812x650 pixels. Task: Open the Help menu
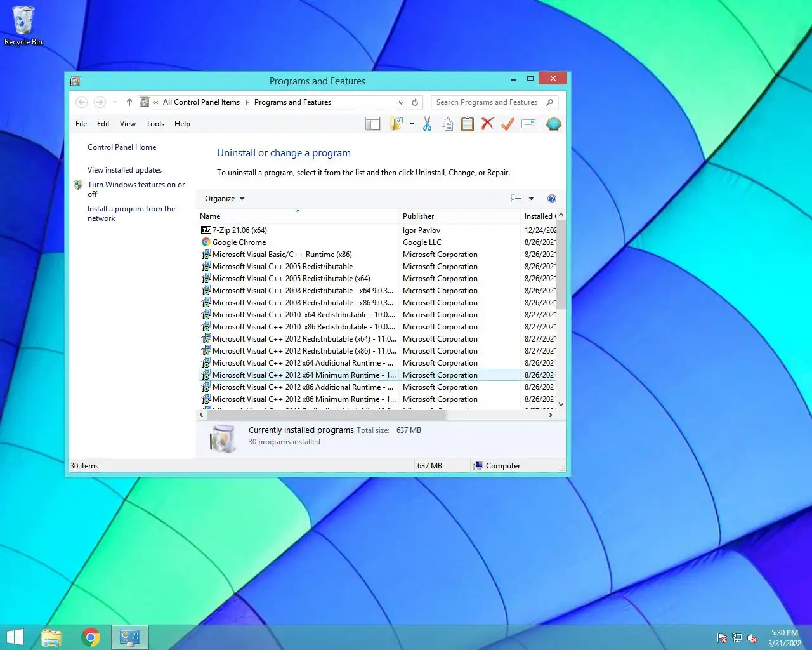pyautogui.click(x=182, y=124)
